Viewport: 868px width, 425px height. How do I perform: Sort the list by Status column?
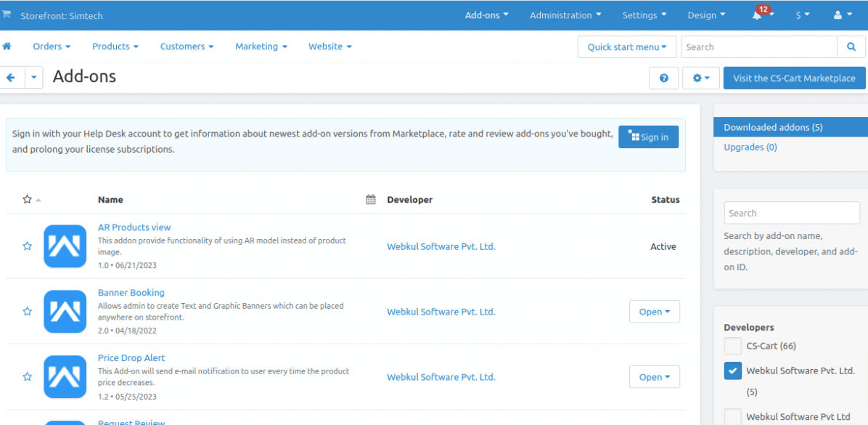click(666, 200)
